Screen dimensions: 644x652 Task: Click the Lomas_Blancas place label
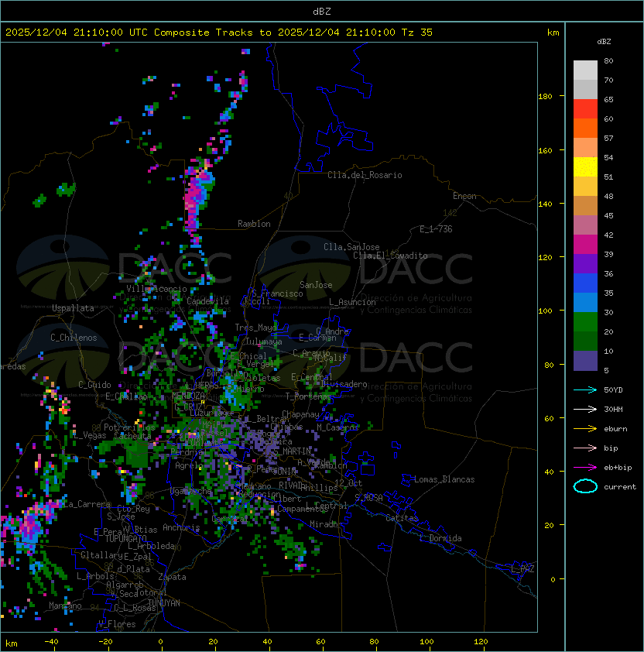444,479
